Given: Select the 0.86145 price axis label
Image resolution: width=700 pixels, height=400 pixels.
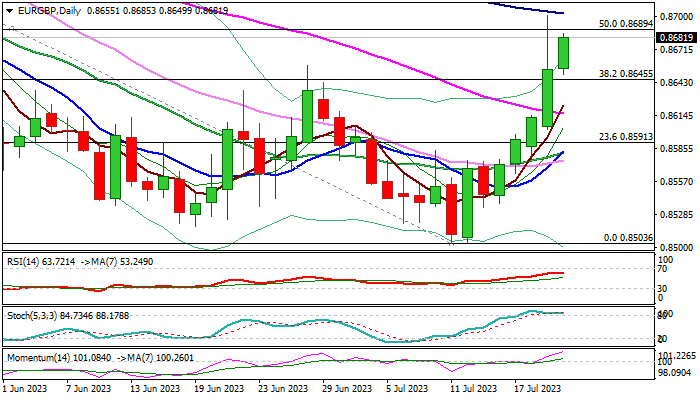Looking at the screenshot, I should click(x=676, y=116).
